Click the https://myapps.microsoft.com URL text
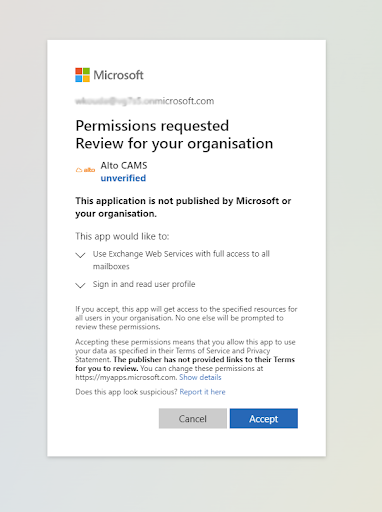Viewport: 382px width, 512px height. pos(126,377)
